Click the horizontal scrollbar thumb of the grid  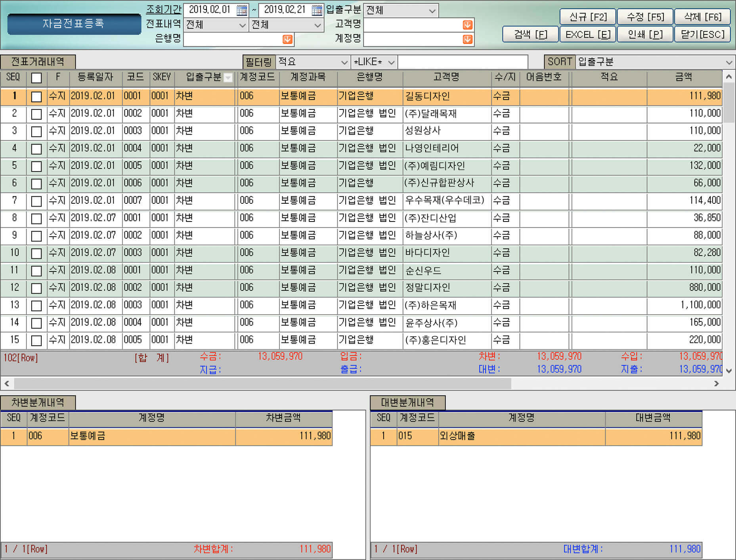click(262, 383)
